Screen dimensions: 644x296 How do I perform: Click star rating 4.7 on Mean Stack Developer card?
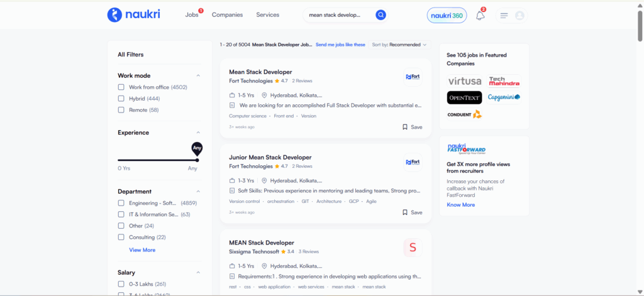click(x=281, y=81)
